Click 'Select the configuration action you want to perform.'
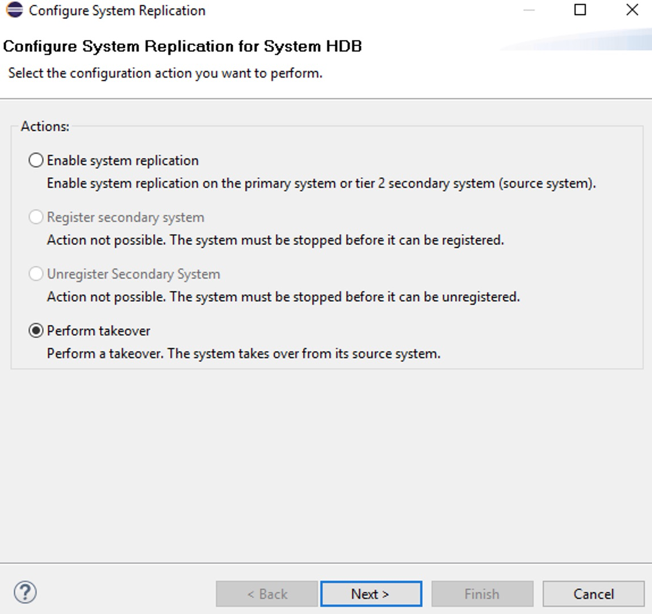 [165, 73]
